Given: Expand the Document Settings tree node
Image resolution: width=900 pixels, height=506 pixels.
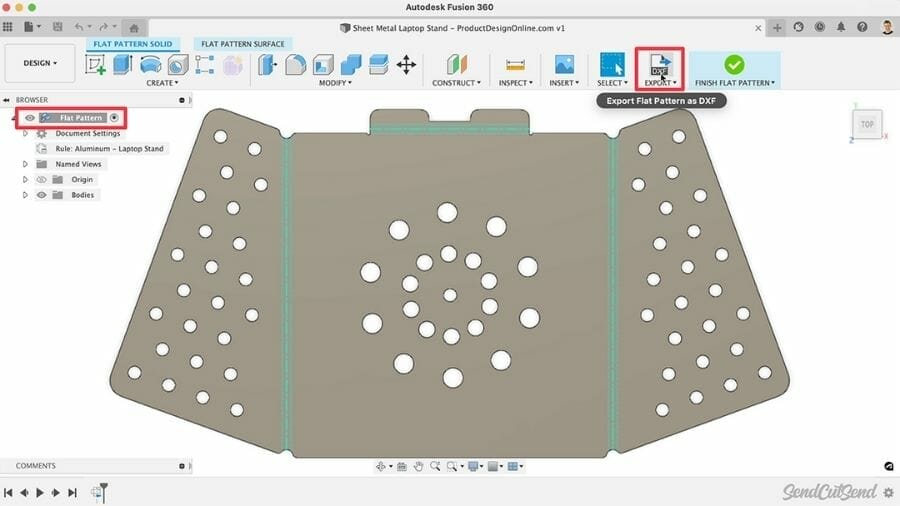Looking at the screenshot, I should (25, 133).
